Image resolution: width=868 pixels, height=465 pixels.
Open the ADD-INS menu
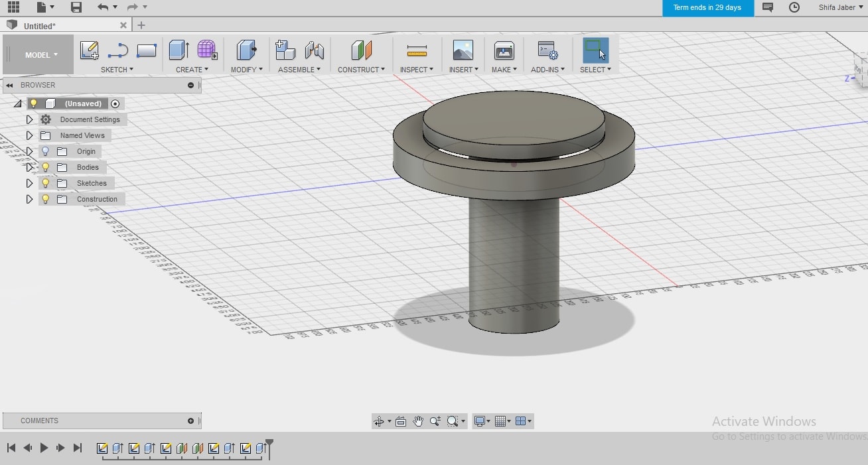tap(547, 70)
